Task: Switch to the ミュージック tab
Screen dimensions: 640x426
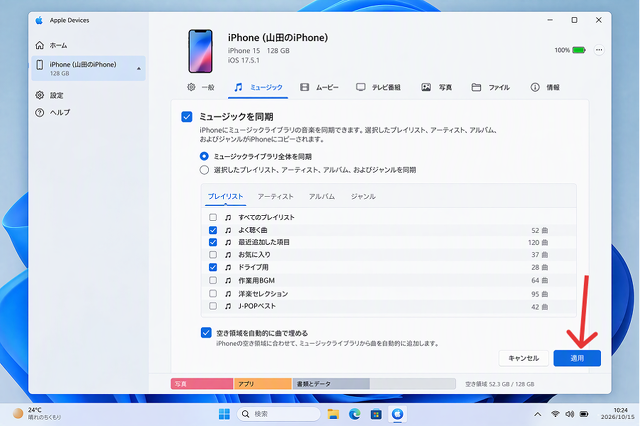Action: (x=258, y=87)
